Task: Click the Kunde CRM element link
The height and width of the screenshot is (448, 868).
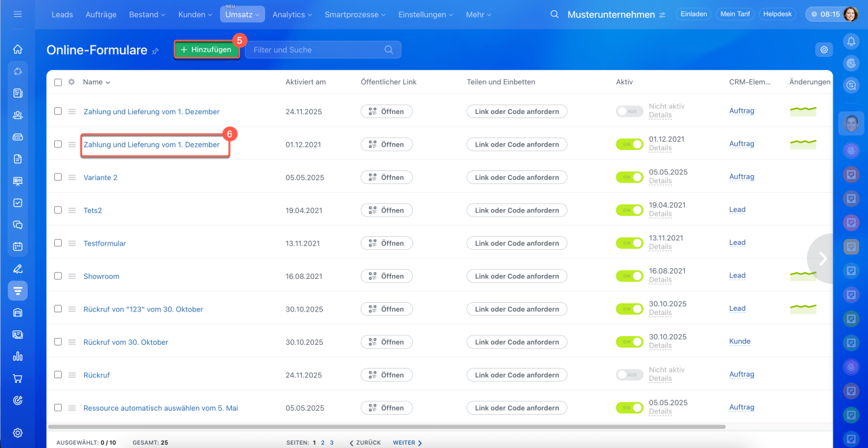Action: (x=740, y=341)
